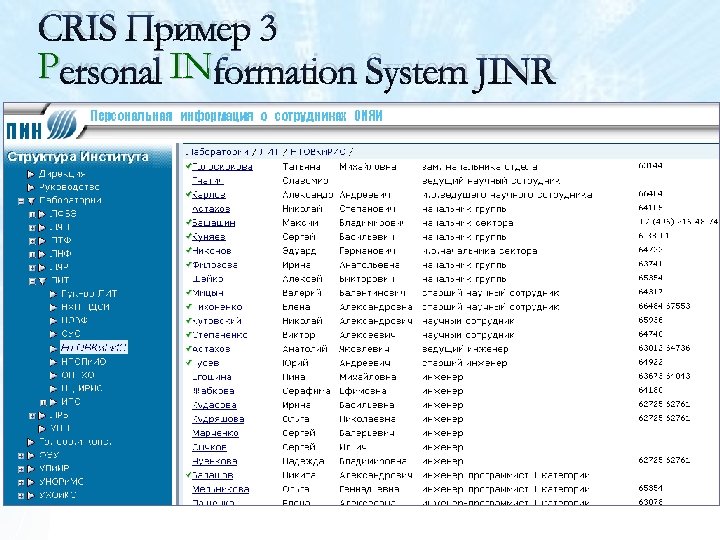Click the green checkmark beside Гусев
Screen dimensions: 720x540
(188, 362)
